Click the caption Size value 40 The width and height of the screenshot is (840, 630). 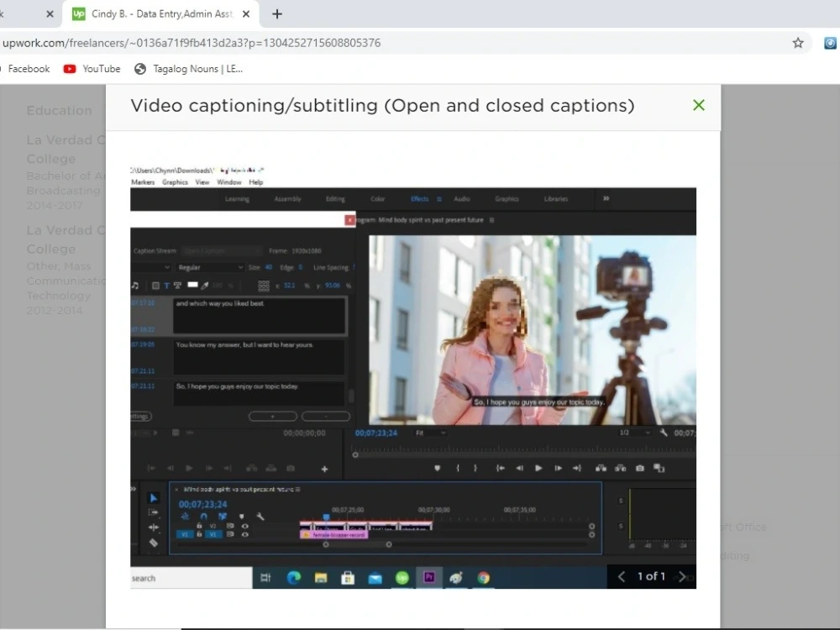(269, 267)
